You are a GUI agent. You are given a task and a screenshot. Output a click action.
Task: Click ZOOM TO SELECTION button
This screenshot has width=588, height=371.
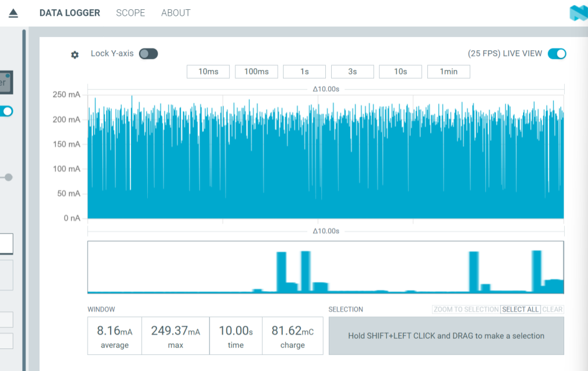point(466,309)
